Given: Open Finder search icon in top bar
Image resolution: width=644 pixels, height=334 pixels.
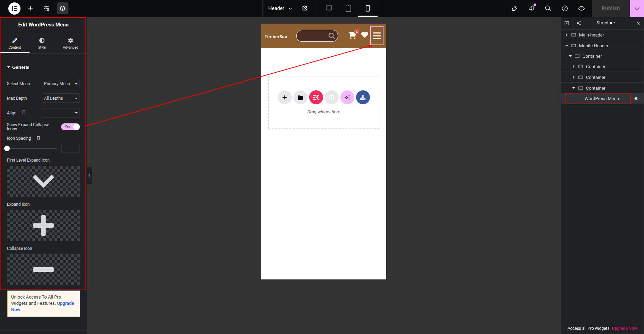Looking at the screenshot, I should [x=548, y=8].
